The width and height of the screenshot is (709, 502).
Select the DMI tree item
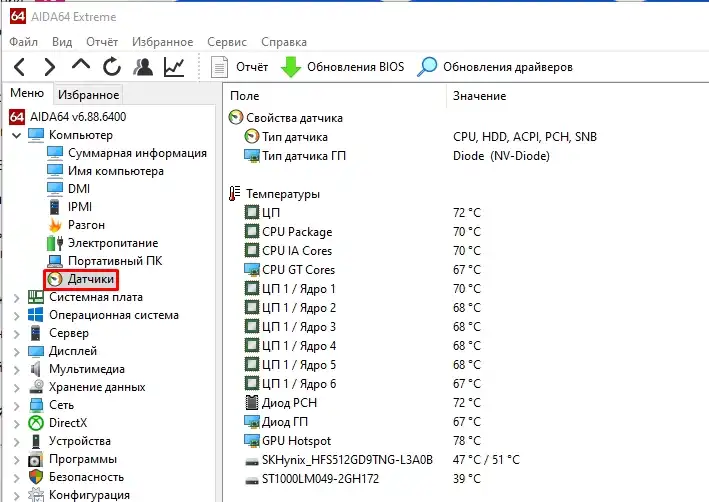(x=79, y=189)
